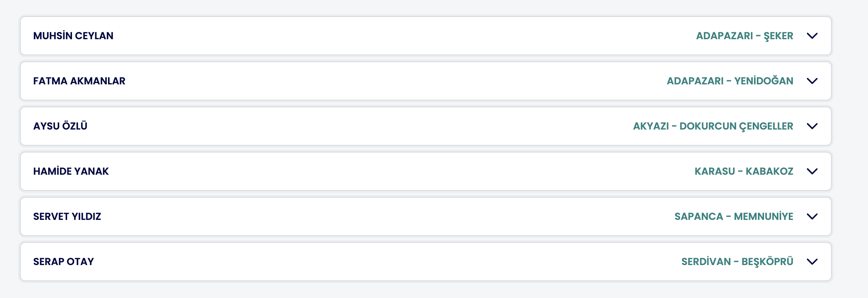
Task: Choose the SERAP OTAY name
Action: pos(64,262)
